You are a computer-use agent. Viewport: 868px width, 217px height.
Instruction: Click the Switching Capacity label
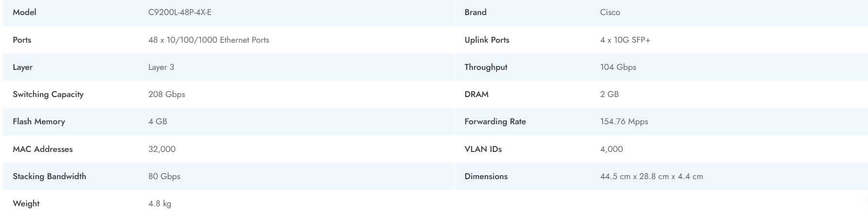point(48,94)
